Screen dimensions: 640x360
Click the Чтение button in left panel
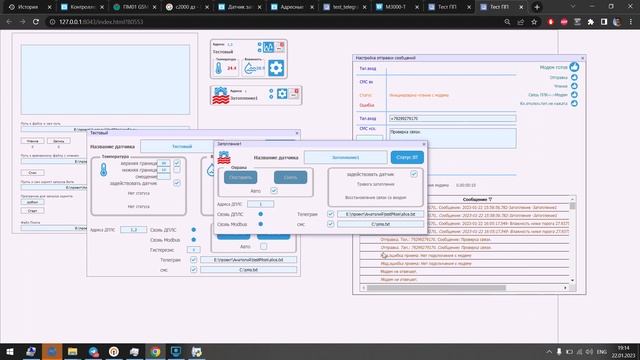coord(32,141)
